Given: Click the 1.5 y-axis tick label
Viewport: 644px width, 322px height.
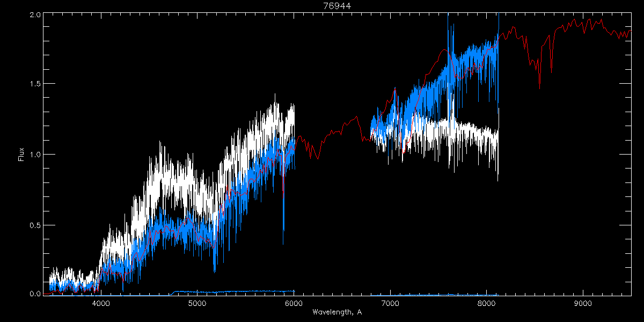Looking at the screenshot, I should [x=34, y=84].
